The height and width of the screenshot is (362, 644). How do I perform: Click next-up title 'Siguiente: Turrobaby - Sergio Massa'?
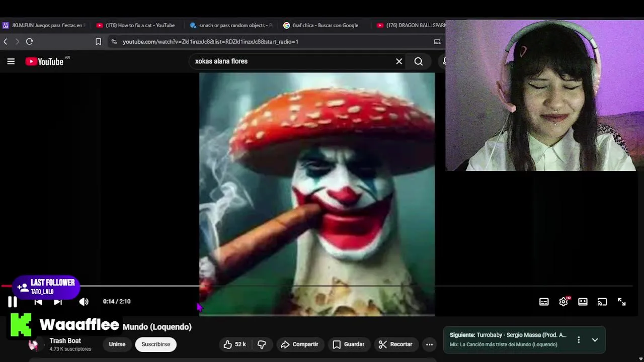[x=508, y=335]
